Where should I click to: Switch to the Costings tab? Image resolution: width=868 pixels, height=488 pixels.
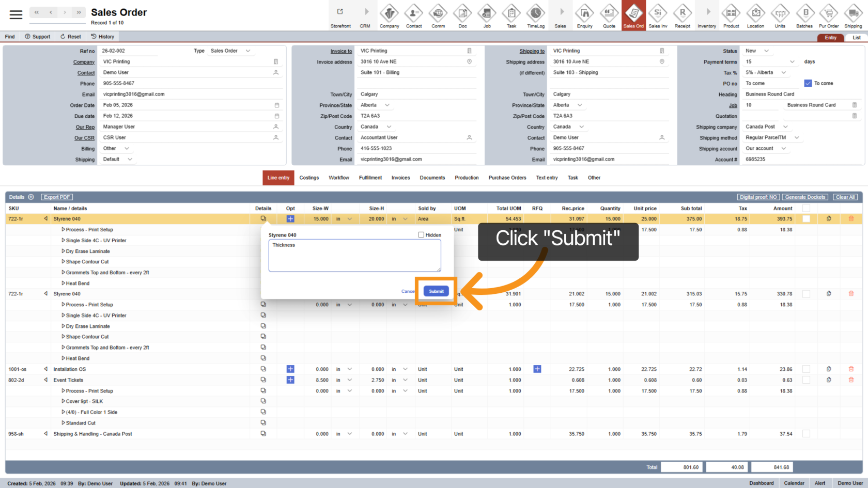click(309, 178)
